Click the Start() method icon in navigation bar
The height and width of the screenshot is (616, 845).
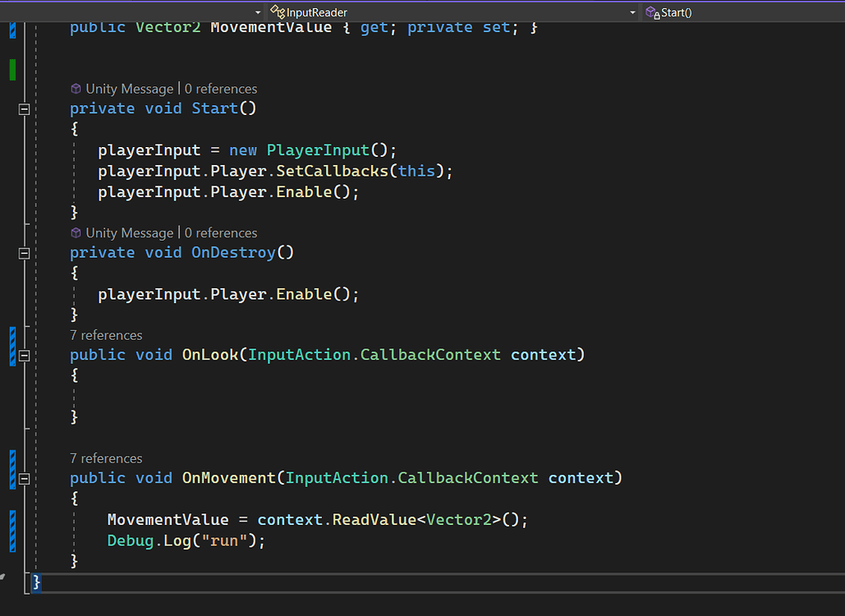(x=653, y=12)
